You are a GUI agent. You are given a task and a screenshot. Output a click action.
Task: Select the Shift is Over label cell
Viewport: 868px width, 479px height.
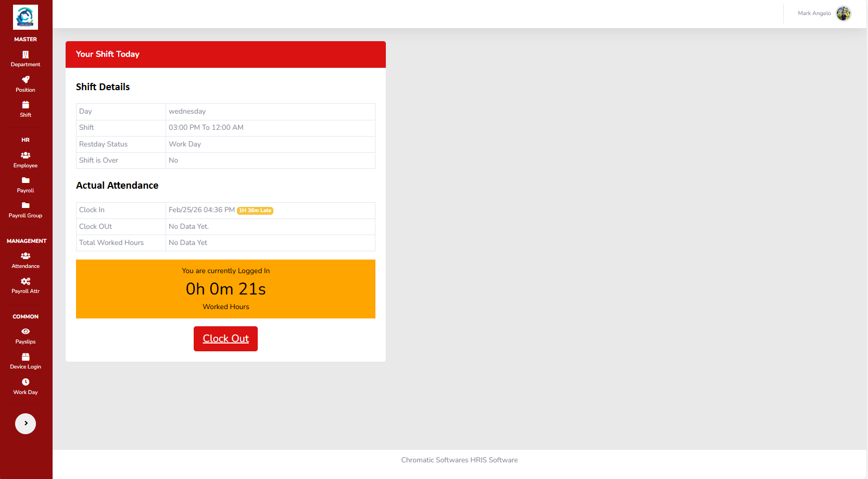point(121,161)
